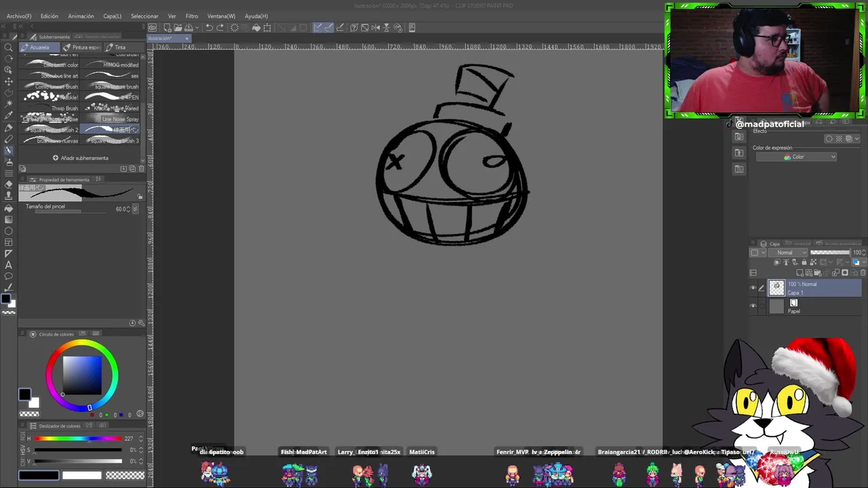The height and width of the screenshot is (488, 868).
Task: Toggle Snap to grid in command bar
Action: point(340,28)
